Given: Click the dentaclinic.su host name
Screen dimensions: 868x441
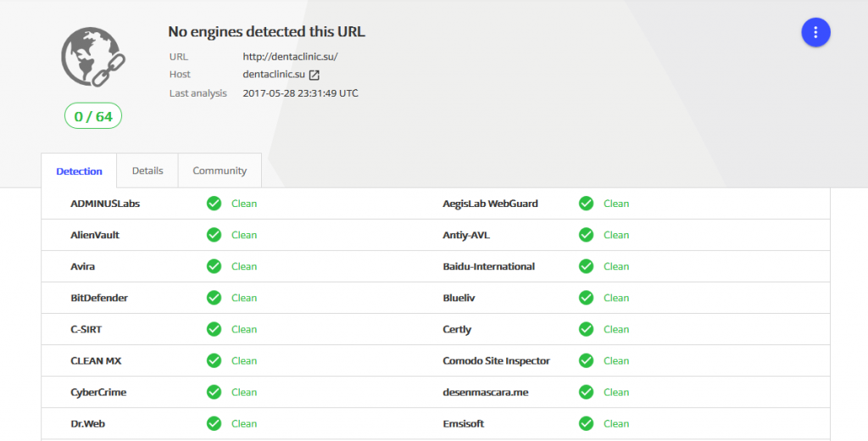Looking at the screenshot, I should click(274, 75).
